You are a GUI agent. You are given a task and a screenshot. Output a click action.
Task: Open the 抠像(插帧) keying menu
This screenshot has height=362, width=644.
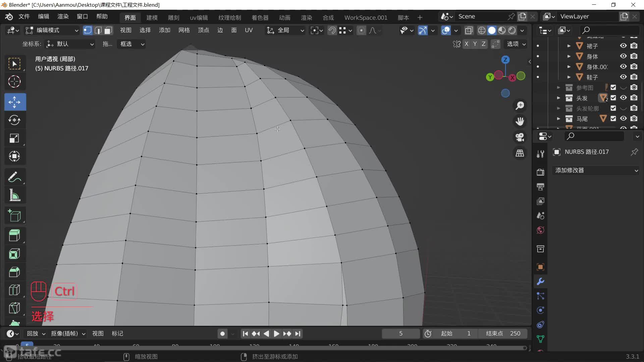click(68, 334)
